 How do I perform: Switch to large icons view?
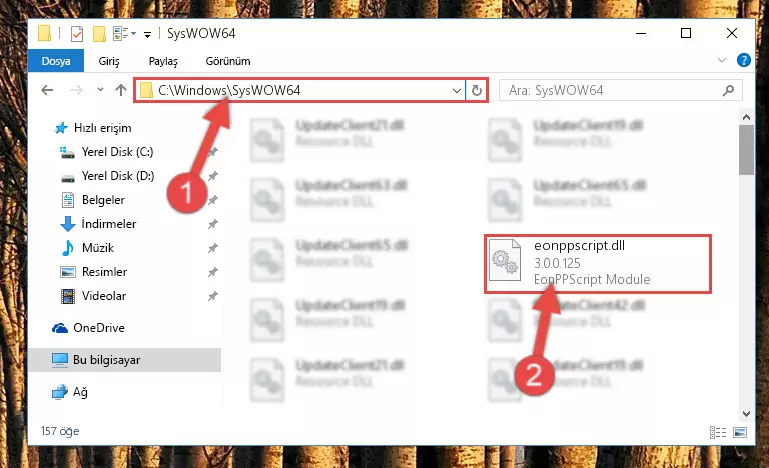click(740, 432)
